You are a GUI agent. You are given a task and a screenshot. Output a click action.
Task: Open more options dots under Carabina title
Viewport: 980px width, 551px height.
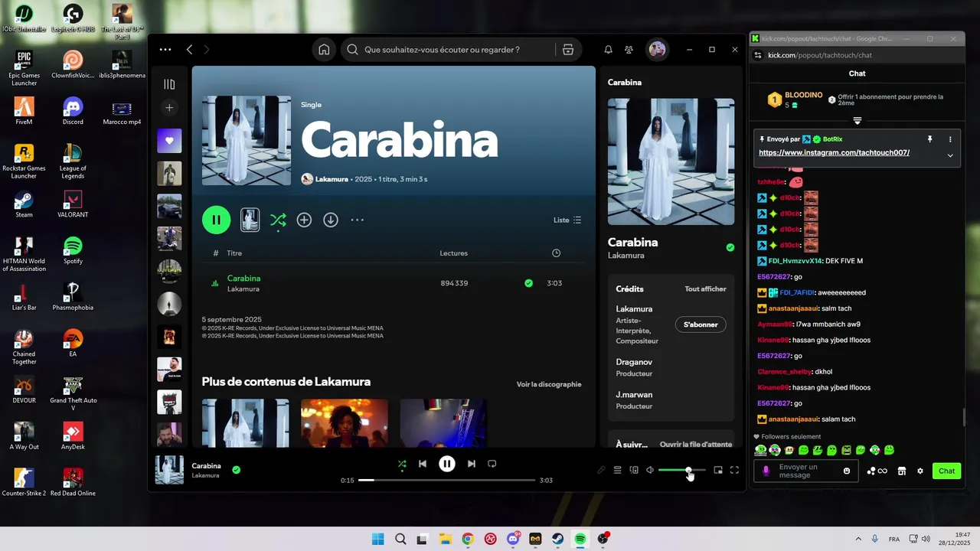[357, 220]
